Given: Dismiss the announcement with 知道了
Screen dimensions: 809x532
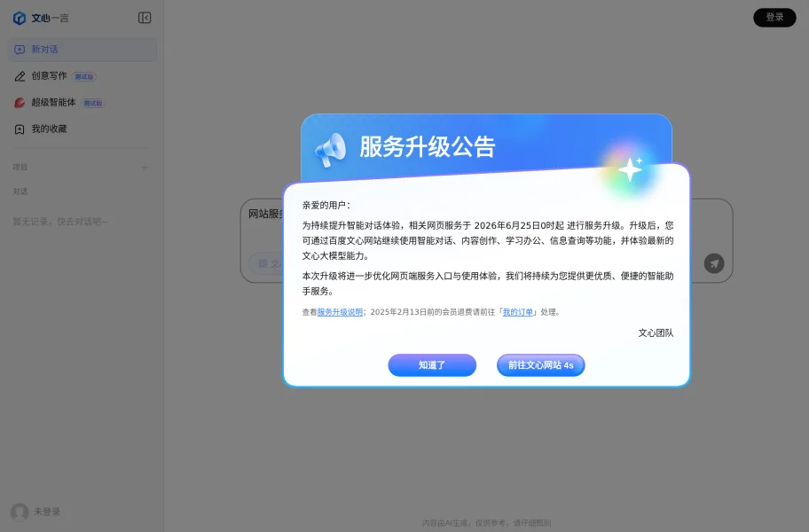Looking at the screenshot, I should pos(432,365).
